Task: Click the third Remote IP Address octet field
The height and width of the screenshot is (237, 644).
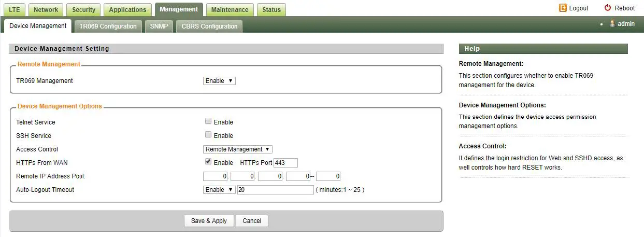Action: tap(270, 176)
